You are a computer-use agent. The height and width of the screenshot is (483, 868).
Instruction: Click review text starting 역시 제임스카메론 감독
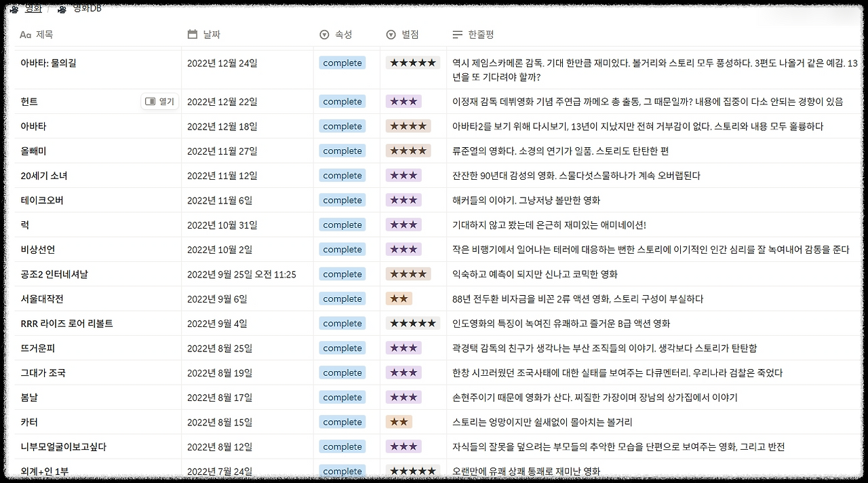click(655, 71)
